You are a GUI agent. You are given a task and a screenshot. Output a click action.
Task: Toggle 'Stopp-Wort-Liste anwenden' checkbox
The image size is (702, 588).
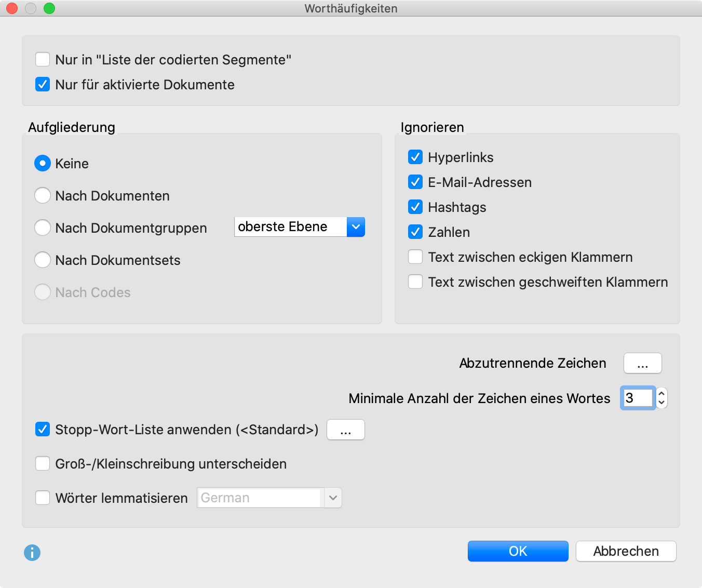click(43, 429)
